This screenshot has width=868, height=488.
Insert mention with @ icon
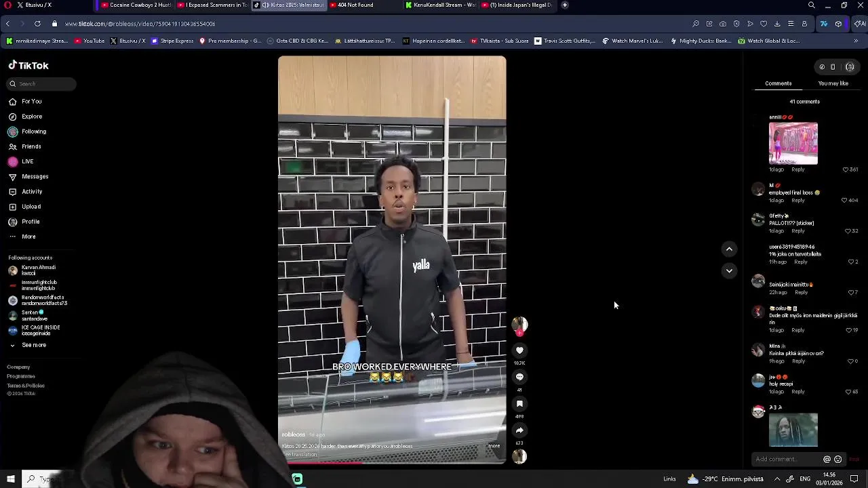[x=827, y=459]
